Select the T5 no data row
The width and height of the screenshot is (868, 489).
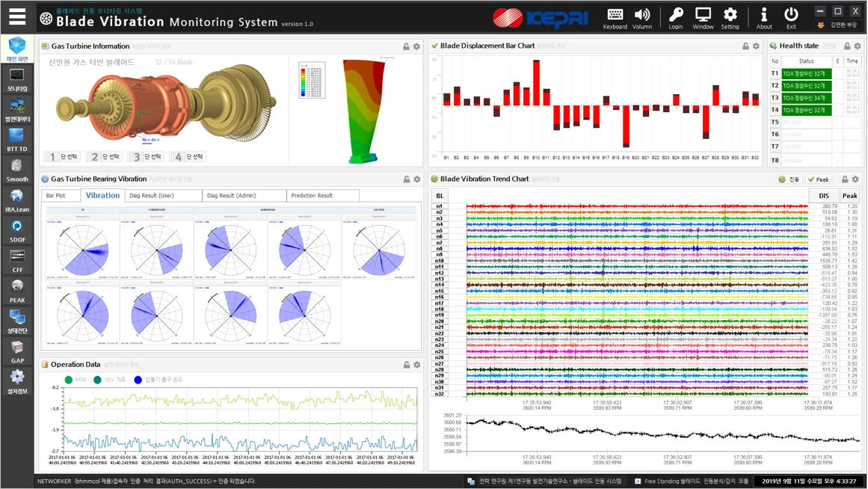point(815,123)
